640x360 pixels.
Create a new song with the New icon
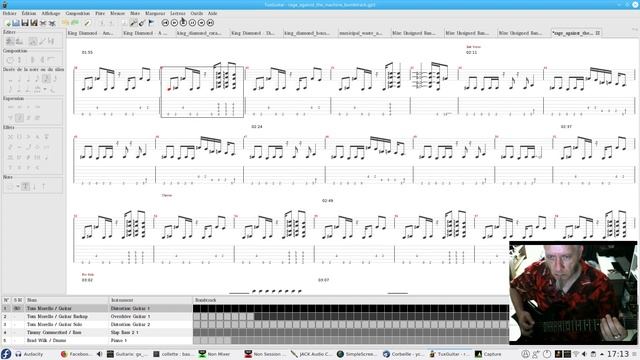pos(8,23)
